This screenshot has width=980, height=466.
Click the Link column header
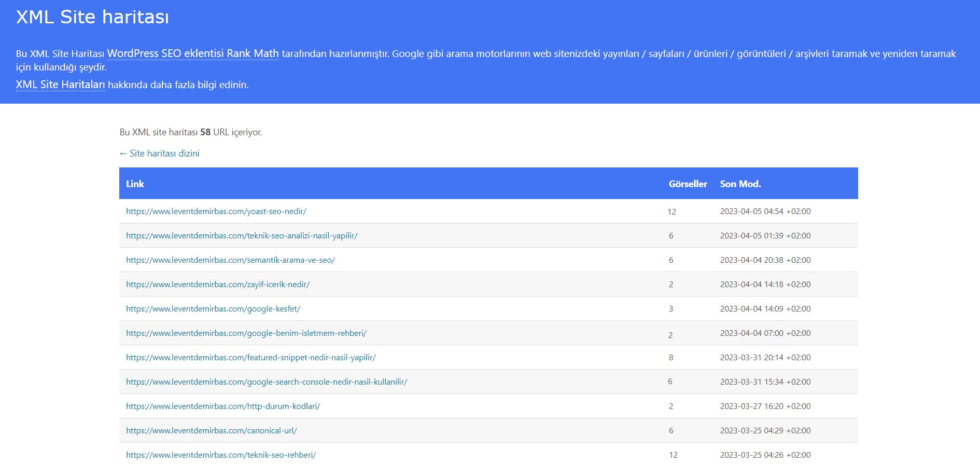pos(135,184)
